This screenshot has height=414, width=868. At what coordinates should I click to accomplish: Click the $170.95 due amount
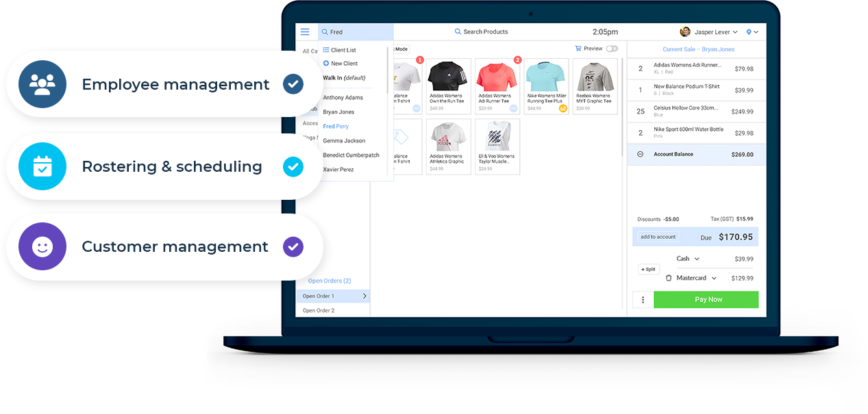736,237
